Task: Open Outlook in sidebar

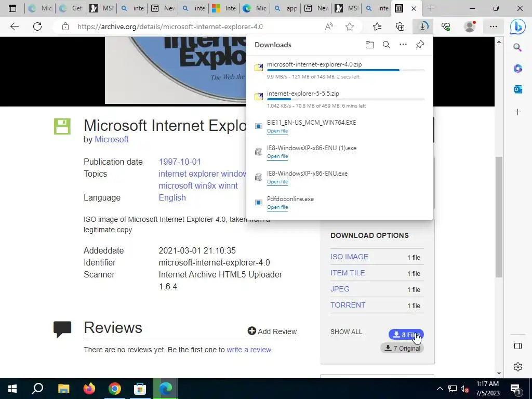Action: click(517, 89)
